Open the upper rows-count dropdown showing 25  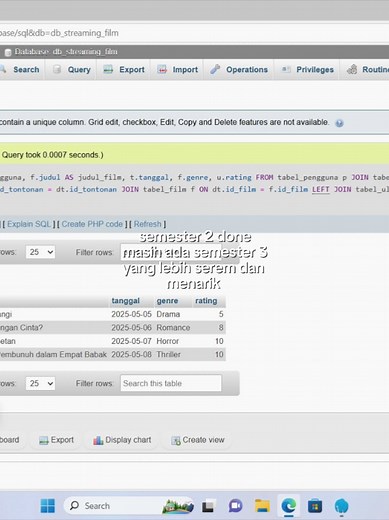coord(40,252)
